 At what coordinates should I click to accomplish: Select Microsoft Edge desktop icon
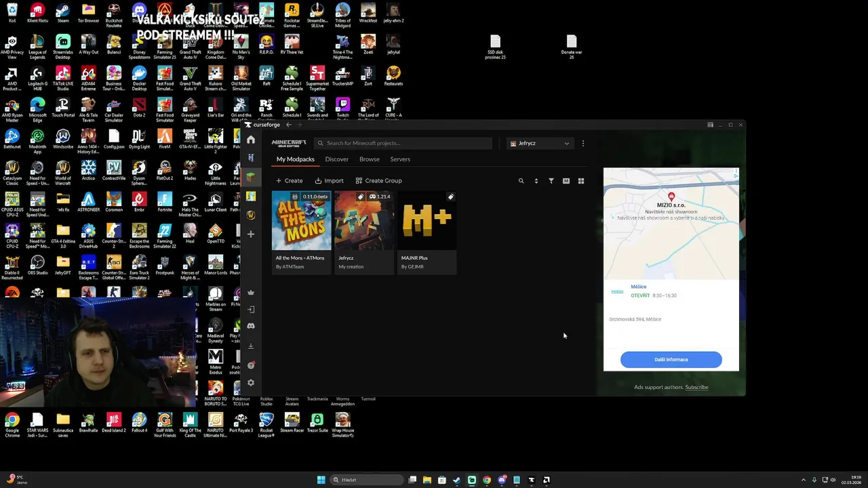tap(37, 110)
